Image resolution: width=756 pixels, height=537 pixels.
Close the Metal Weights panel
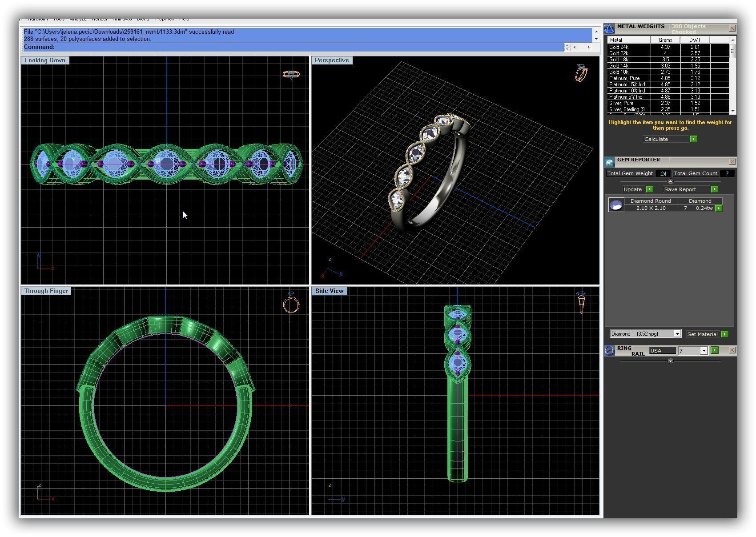[x=732, y=28]
